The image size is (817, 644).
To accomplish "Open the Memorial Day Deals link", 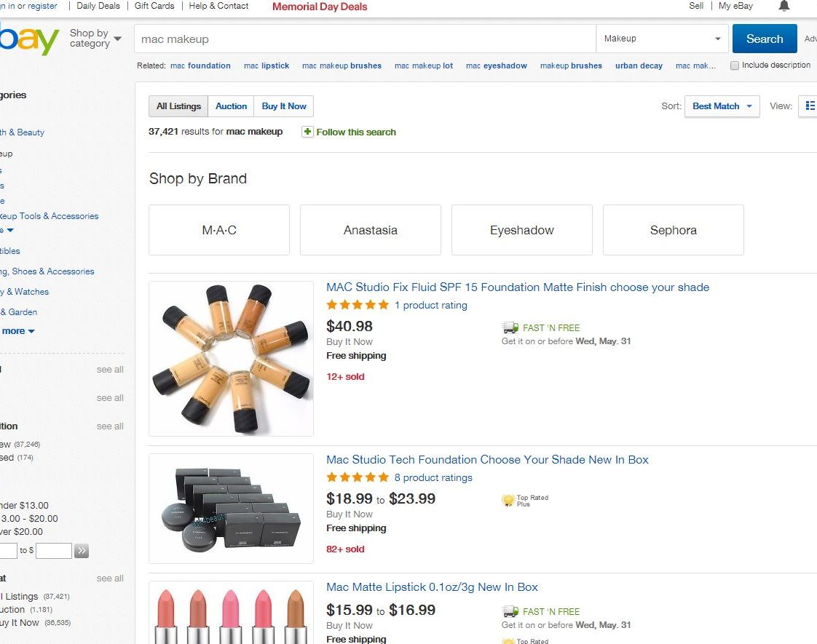I will click(320, 7).
